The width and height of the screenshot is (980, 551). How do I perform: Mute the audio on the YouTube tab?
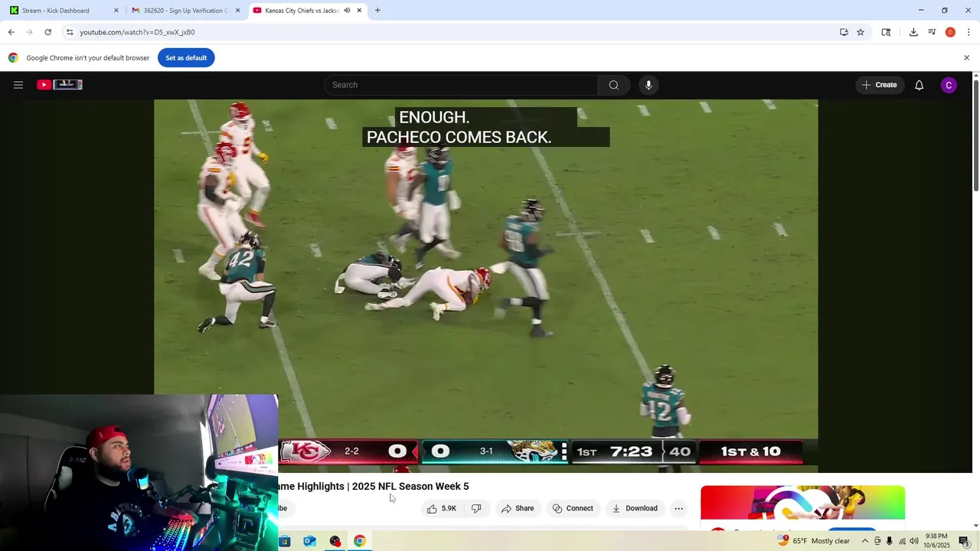point(347,11)
